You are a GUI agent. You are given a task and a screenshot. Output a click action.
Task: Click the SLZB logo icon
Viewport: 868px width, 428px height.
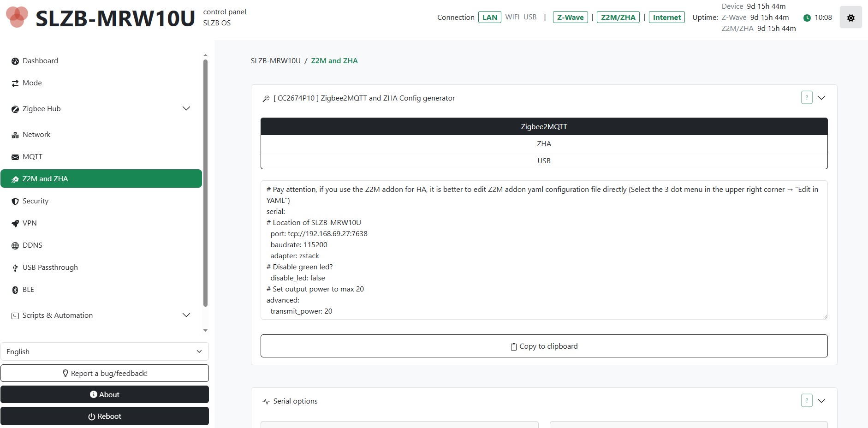(x=17, y=17)
